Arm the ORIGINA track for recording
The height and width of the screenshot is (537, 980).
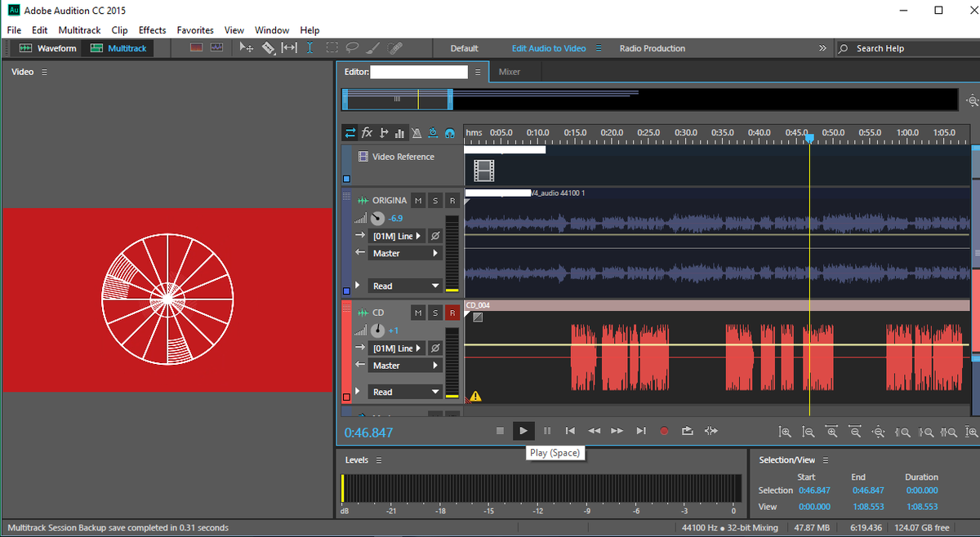coord(452,201)
